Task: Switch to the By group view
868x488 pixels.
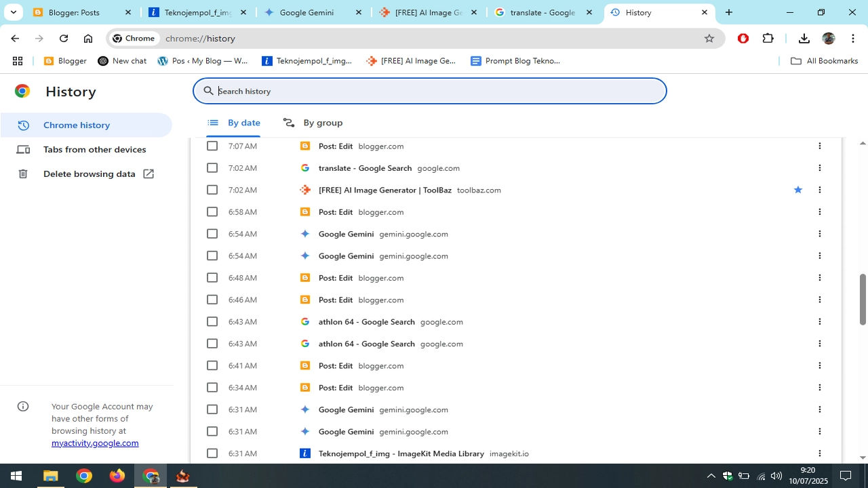Action: point(313,123)
